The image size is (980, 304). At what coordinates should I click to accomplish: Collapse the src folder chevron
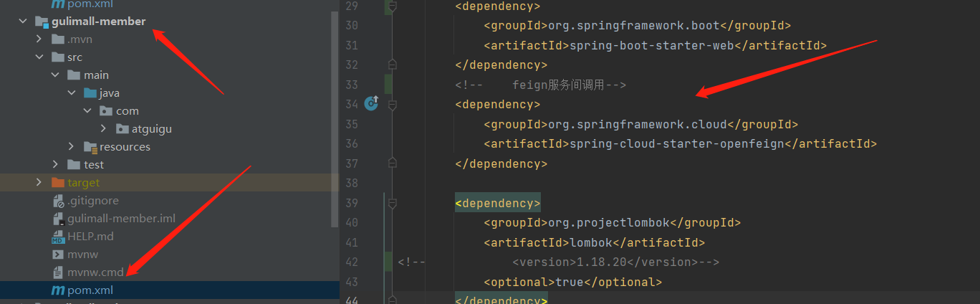pos(39,57)
